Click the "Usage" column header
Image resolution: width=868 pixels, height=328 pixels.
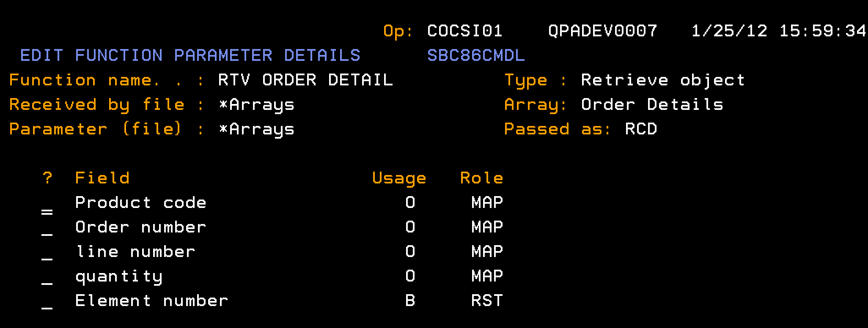(399, 179)
